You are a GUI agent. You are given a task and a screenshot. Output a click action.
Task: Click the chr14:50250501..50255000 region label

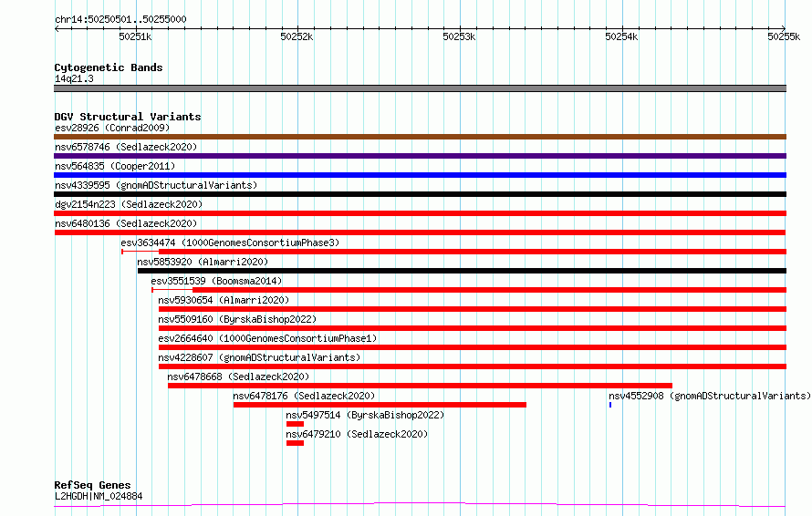pos(120,19)
